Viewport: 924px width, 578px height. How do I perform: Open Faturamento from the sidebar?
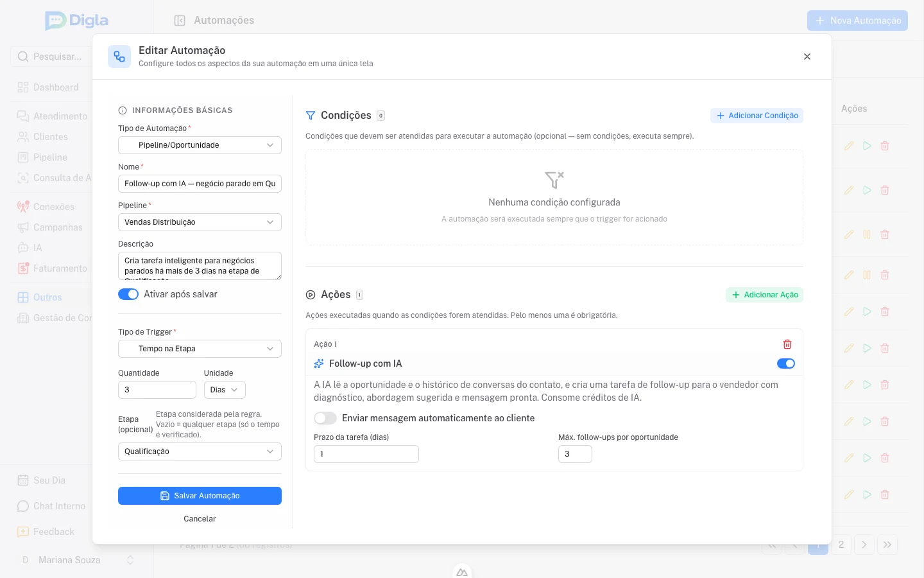click(x=53, y=268)
